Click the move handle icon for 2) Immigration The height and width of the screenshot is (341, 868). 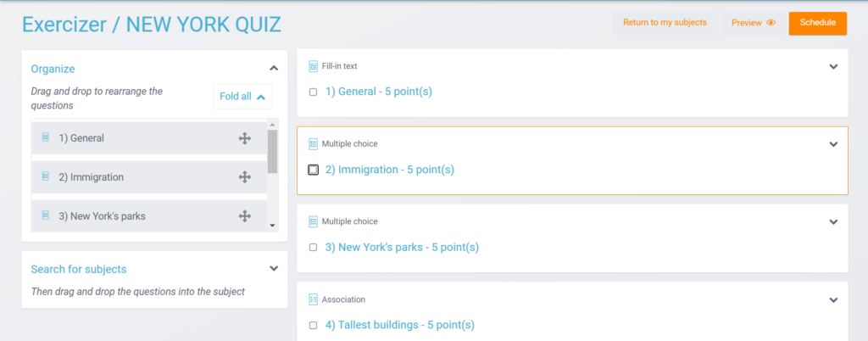(x=245, y=177)
